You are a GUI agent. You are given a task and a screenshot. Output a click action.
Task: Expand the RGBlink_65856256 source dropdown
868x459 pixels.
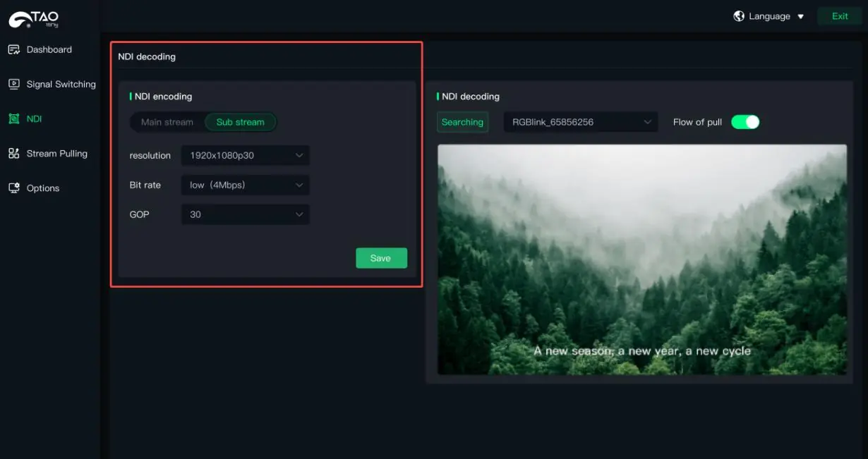pos(581,122)
